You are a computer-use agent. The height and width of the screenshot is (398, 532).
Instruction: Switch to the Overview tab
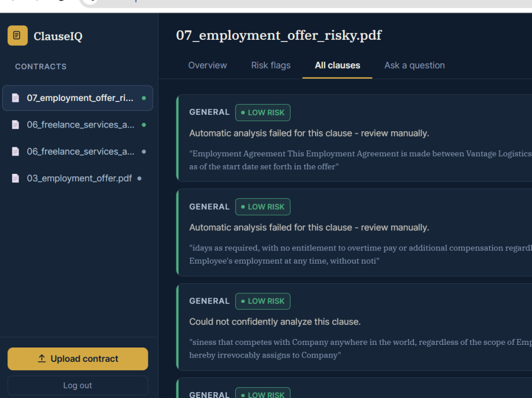tap(207, 65)
